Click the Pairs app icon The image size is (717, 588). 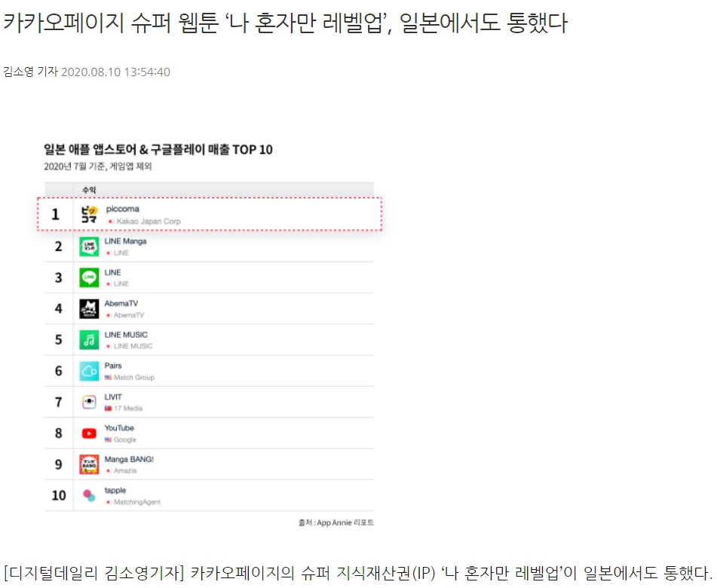coord(89,371)
